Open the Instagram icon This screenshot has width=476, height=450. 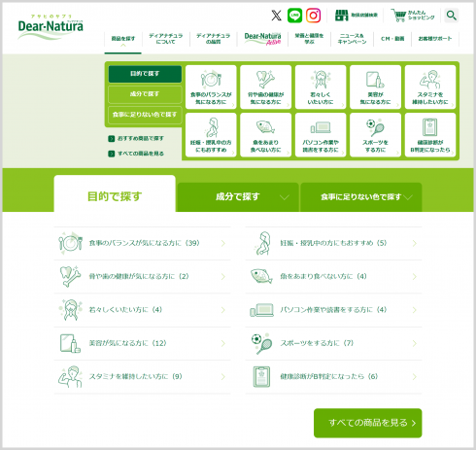(x=313, y=16)
